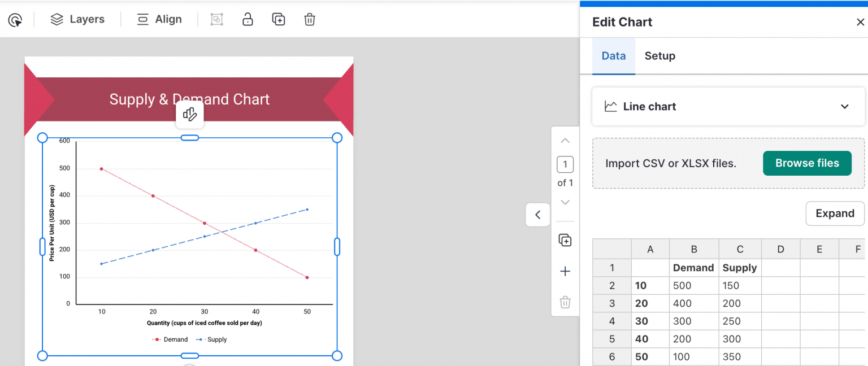Click Browse files to import data
Screen dimensions: 868x366
[807, 163]
